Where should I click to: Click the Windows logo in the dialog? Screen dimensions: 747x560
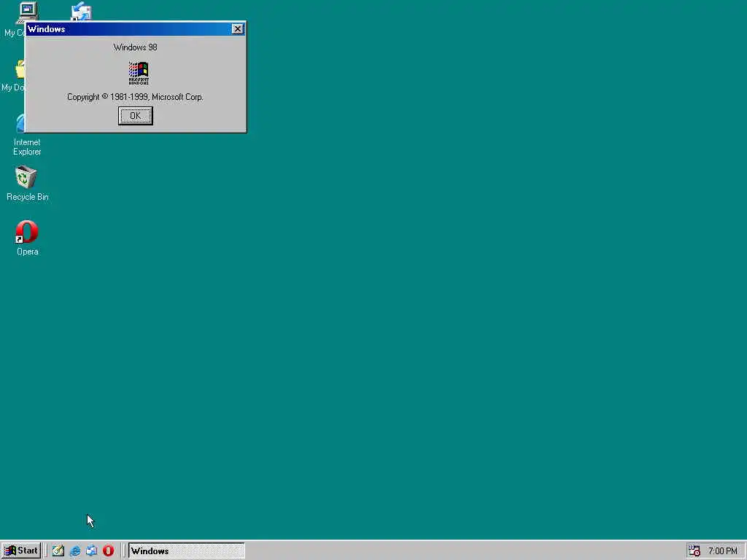pos(139,74)
